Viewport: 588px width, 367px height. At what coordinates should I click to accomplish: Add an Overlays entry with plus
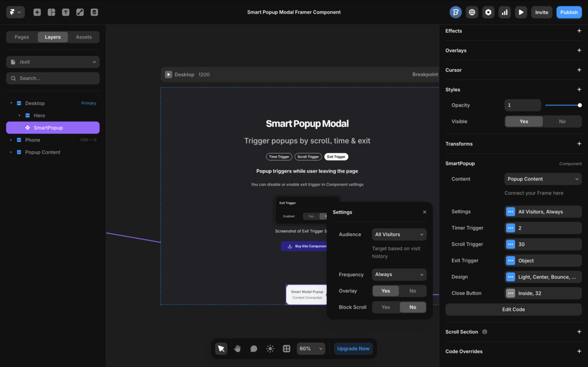click(579, 50)
